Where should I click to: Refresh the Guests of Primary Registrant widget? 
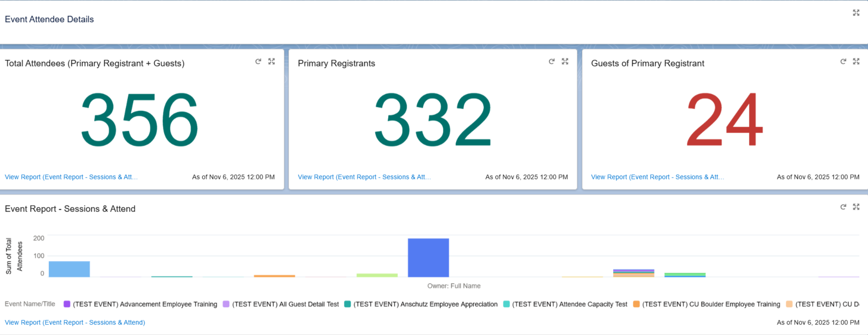[x=843, y=61]
